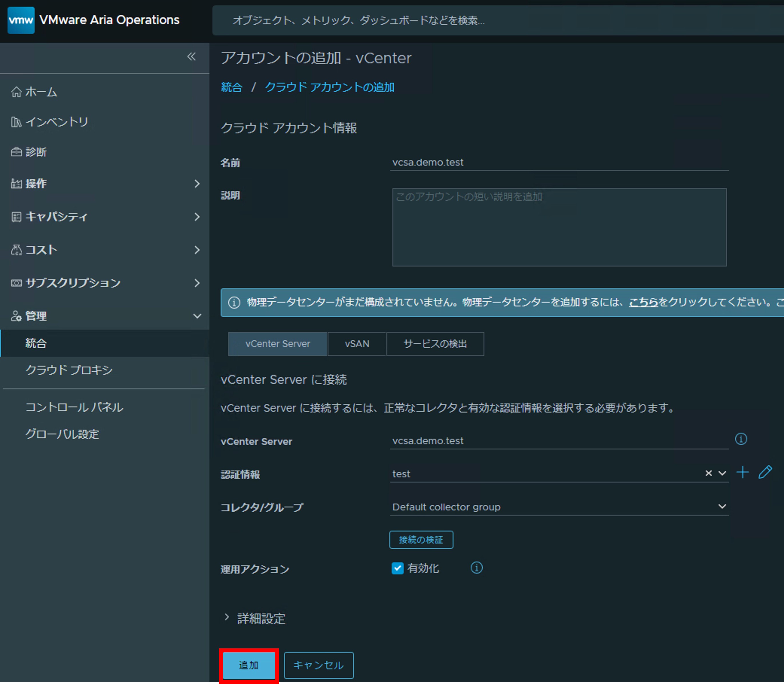Clear the test credential with X icon
The width and height of the screenshot is (784, 684).
[x=709, y=473]
